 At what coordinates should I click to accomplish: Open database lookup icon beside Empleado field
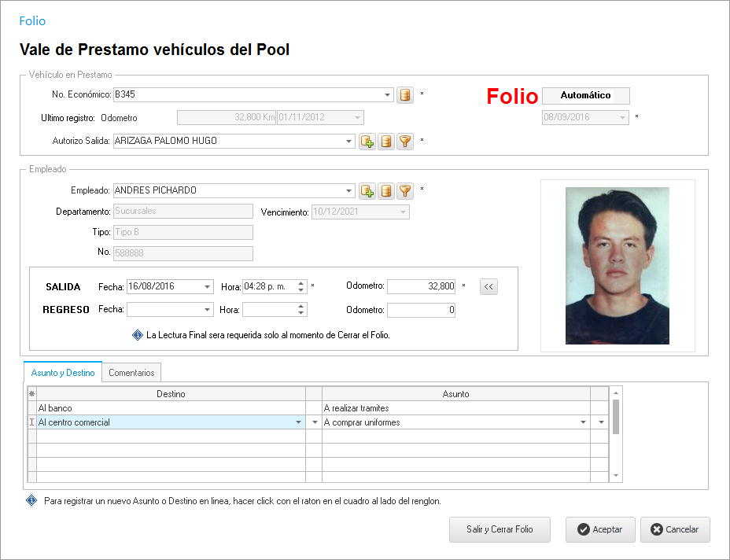click(386, 190)
